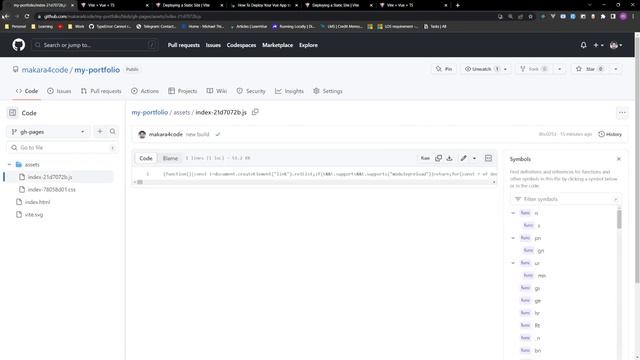Open the user avatar menu

pos(616,45)
